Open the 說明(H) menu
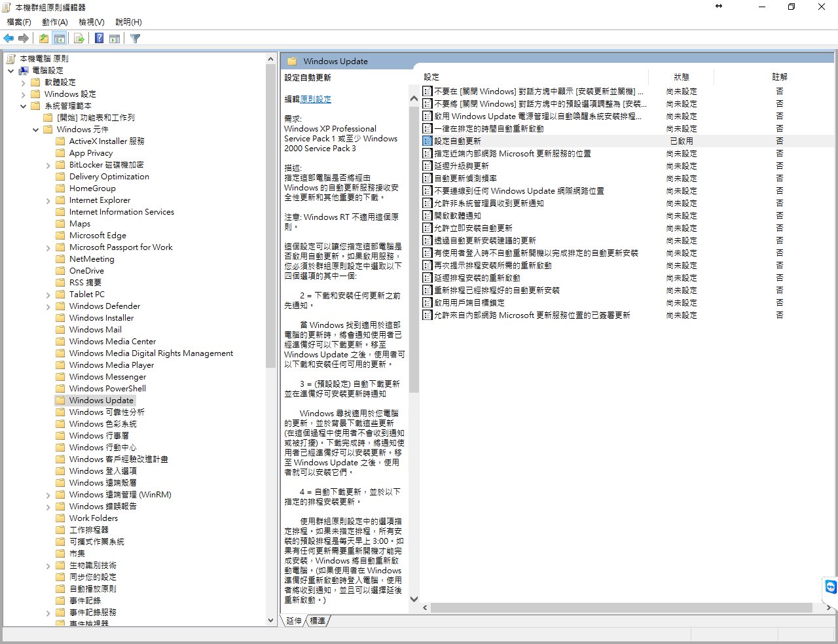The height and width of the screenshot is (644, 838). [128, 22]
